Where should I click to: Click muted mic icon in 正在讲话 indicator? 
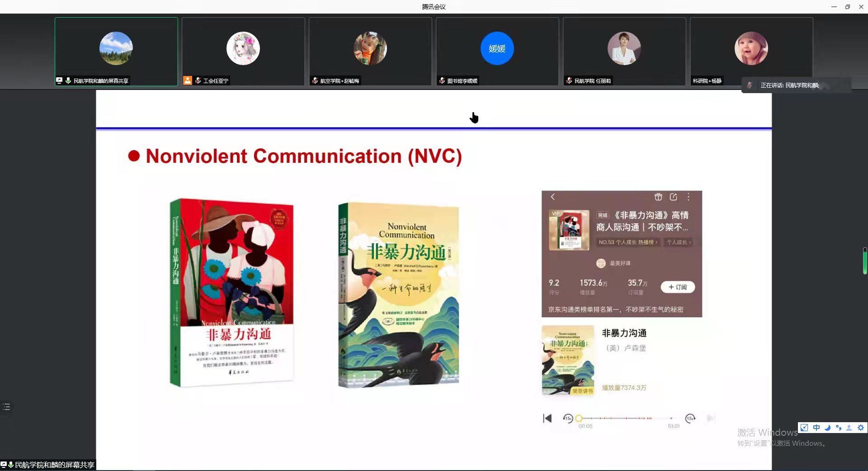(750, 85)
